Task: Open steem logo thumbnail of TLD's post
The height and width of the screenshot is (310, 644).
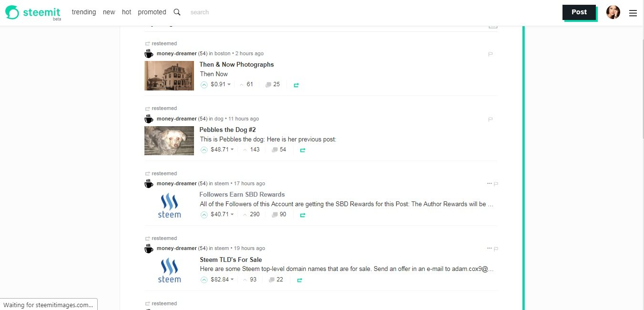Action: tap(169, 270)
